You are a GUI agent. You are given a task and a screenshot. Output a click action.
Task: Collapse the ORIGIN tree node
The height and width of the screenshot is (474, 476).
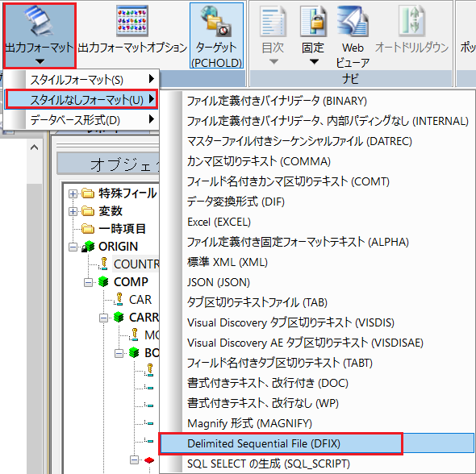click(x=73, y=247)
